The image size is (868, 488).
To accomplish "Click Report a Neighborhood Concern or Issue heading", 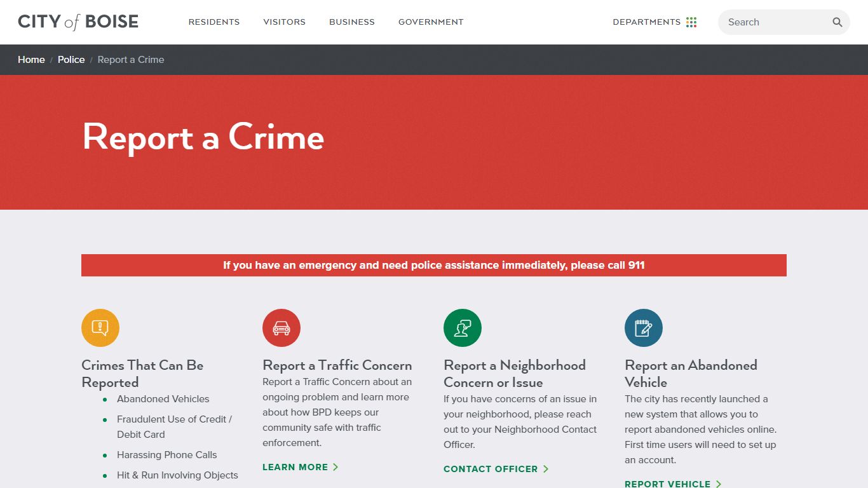I will 515,374.
